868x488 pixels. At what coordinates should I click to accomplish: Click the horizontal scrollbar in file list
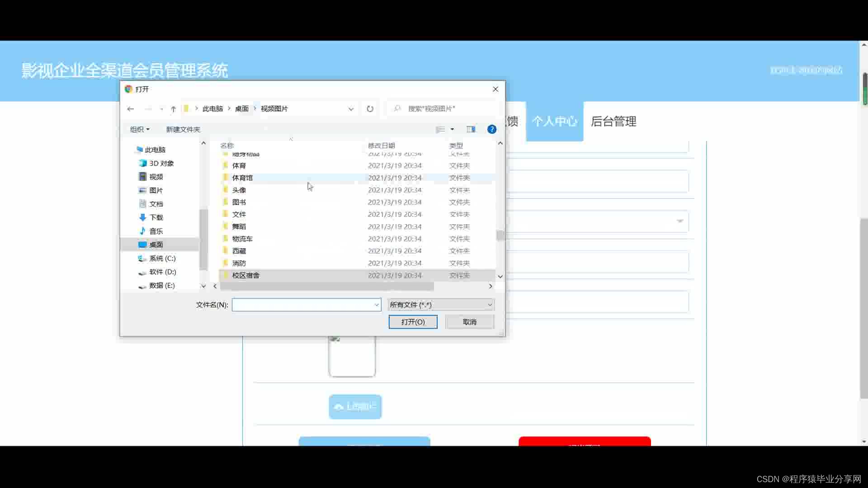click(x=326, y=286)
